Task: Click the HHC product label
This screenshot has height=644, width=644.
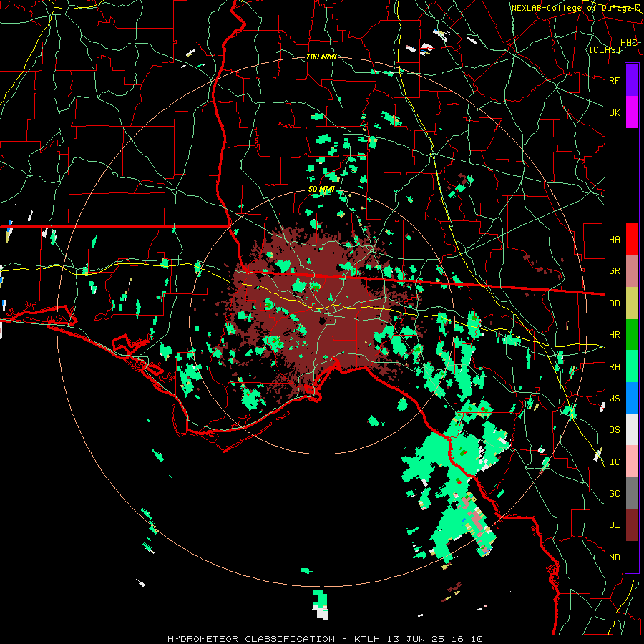Action: [x=629, y=43]
